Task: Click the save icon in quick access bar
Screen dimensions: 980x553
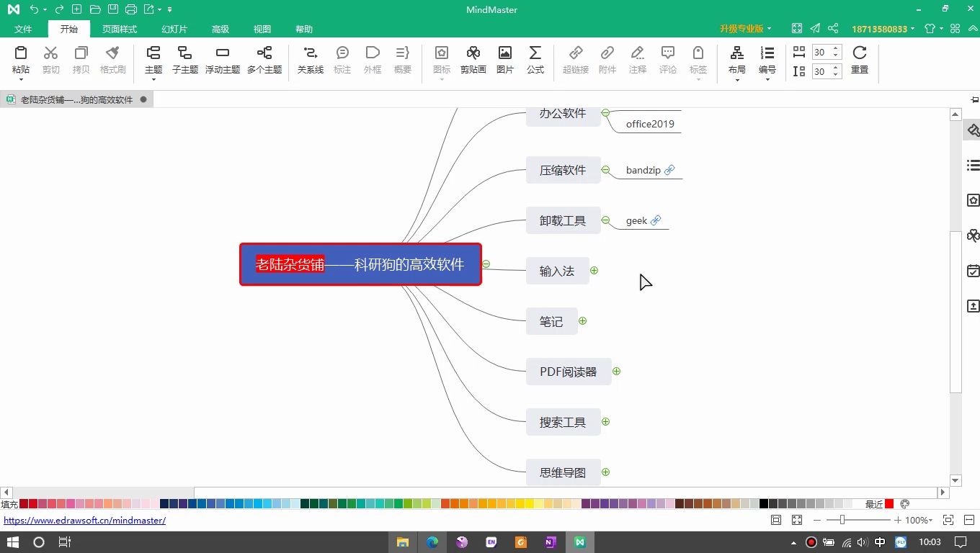Action: [113, 9]
